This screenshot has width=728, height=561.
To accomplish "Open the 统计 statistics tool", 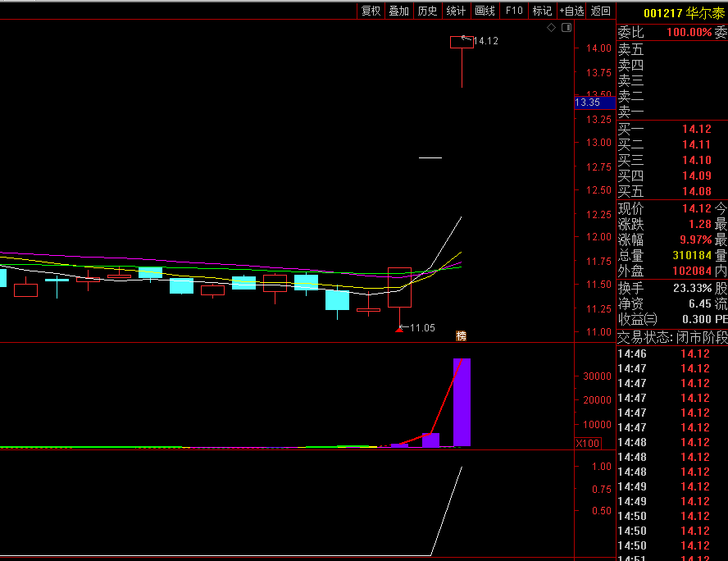I will pos(456,11).
